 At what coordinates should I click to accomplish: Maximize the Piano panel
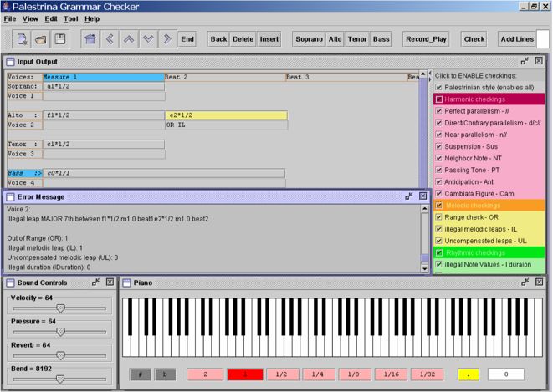(x=525, y=283)
